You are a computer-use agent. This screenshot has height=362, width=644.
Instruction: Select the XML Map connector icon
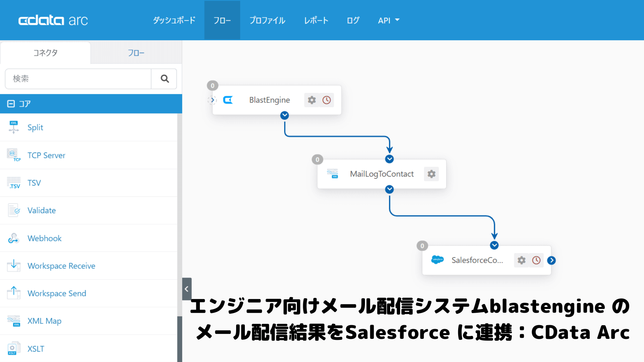(x=14, y=321)
